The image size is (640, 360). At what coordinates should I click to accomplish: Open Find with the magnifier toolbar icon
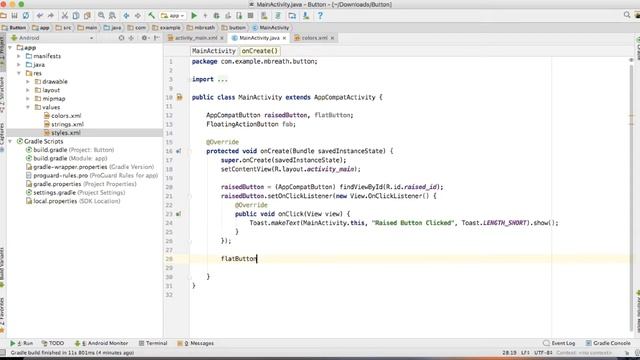pos(101,16)
